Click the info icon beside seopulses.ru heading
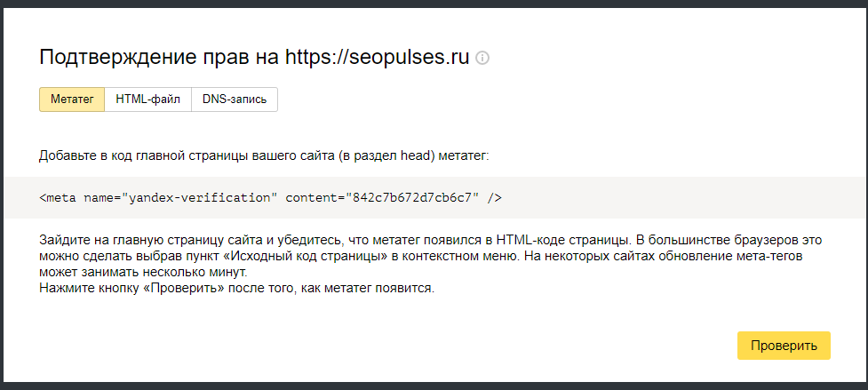The image size is (868, 390). click(482, 58)
